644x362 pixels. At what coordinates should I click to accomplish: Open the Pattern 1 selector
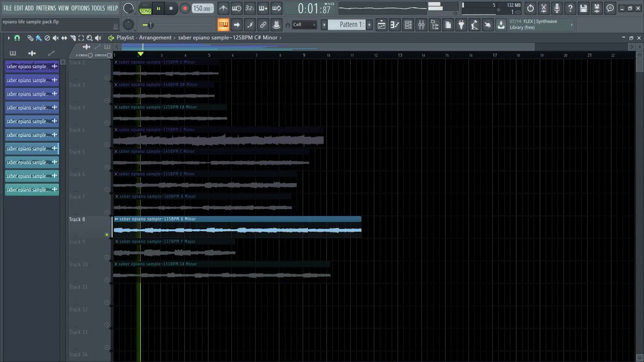[x=347, y=25]
